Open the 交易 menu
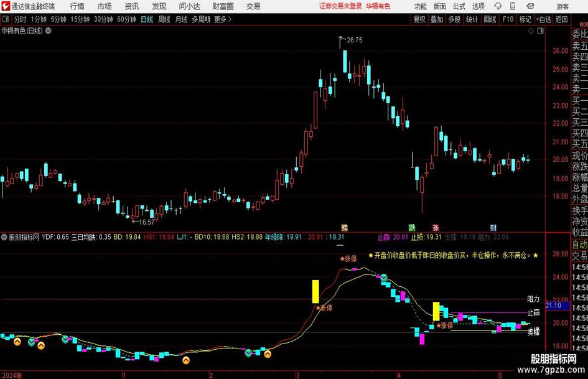Viewport: 588px width, 379px height. point(253,6)
